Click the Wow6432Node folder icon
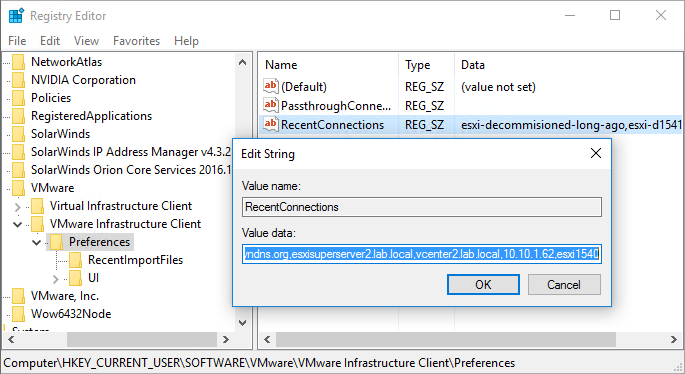This screenshot has height=374, width=685. 19,314
